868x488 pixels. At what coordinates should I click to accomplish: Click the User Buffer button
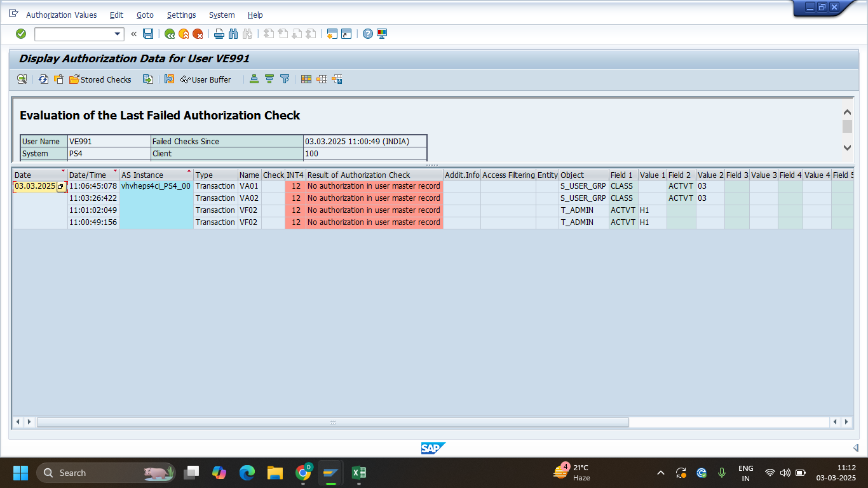point(206,79)
